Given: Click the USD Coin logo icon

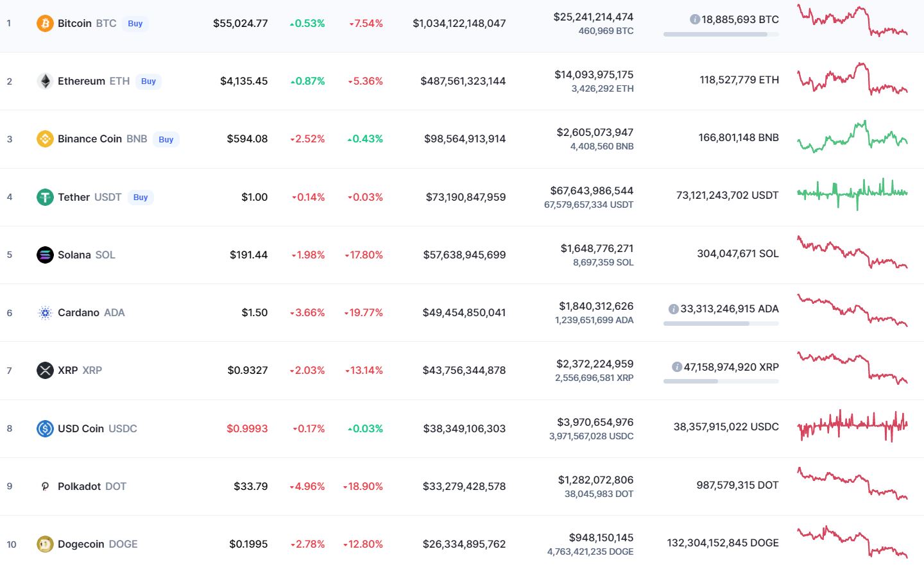Looking at the screenshot, I should coord(45,428).
